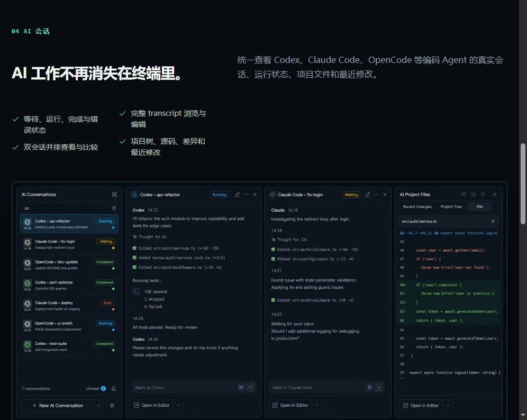527x420 pixels.
Task: Close the src/auth/service.ts file view
Action: pyautogui.click(x=493, y=222)
